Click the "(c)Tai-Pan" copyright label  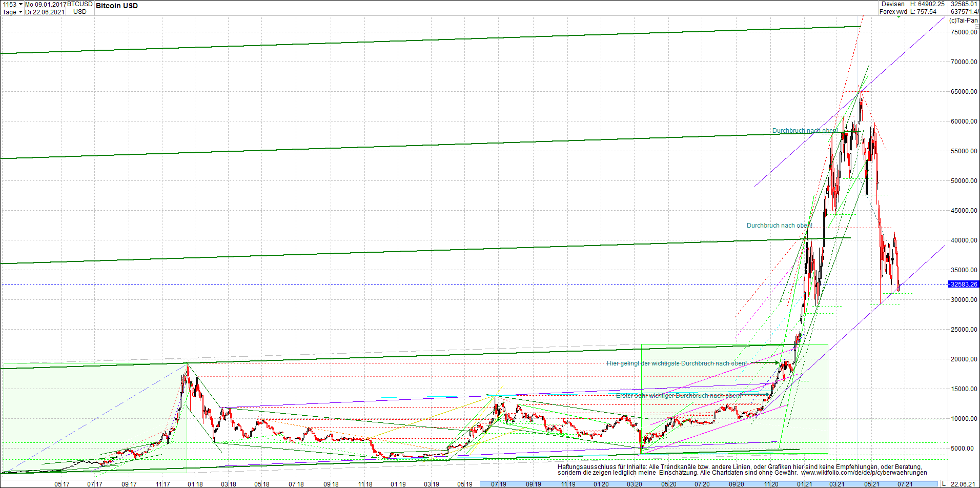click(x=963, y=21)
